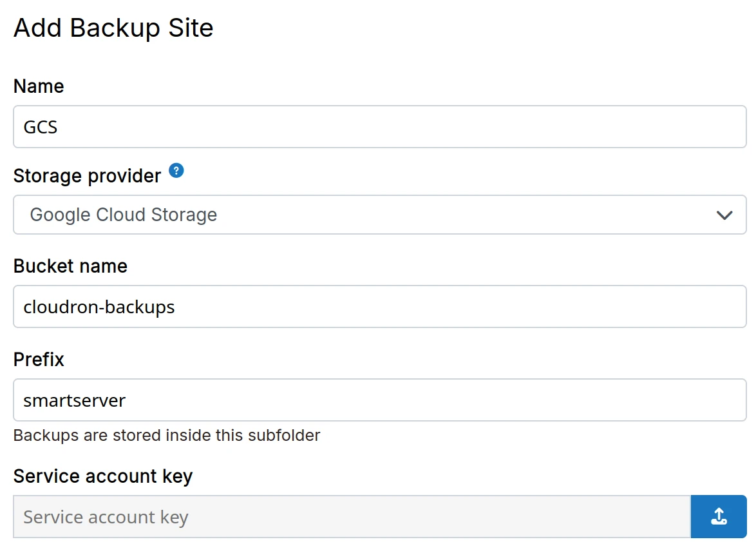Click the "GCS" text in Name field
Image resolution: width=756 pixels, height=553 pixels.
point(41,127)
